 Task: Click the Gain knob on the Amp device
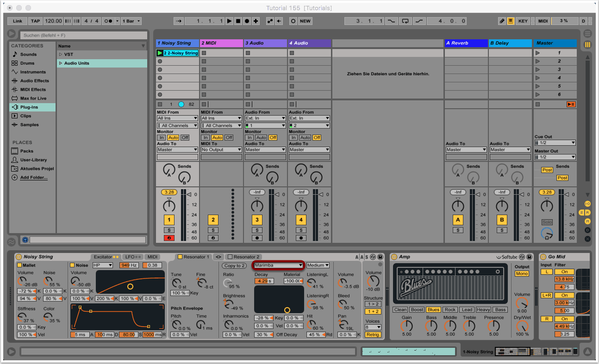click(406, 326)
